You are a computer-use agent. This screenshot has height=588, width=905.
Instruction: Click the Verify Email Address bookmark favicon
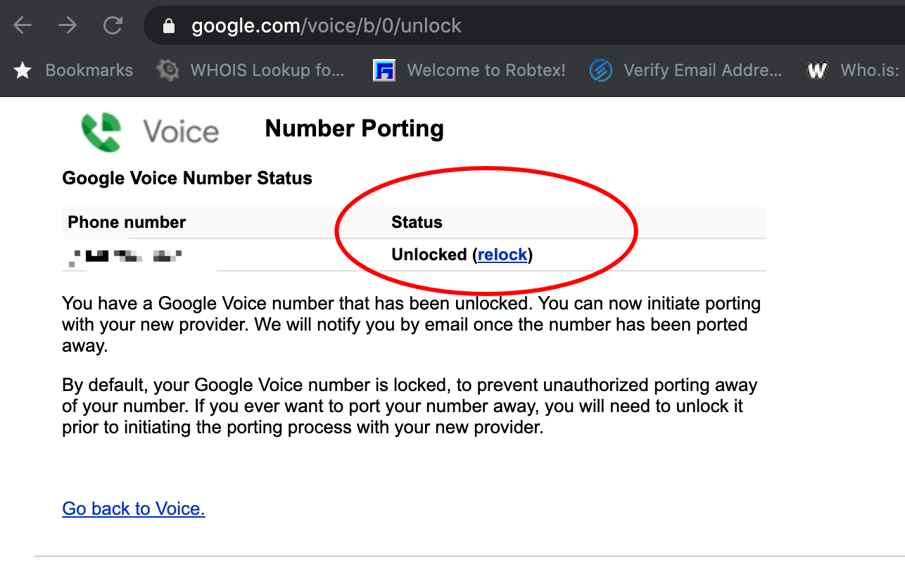coord(600,70)
